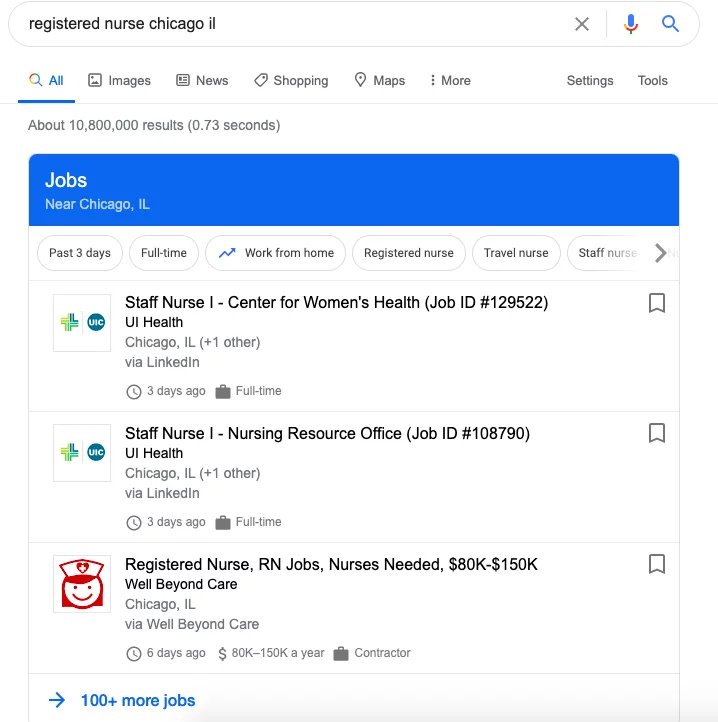This screenshot has height=722, width=718.
Task: Apply the Work from home filter
Action: tap(275, 253)
